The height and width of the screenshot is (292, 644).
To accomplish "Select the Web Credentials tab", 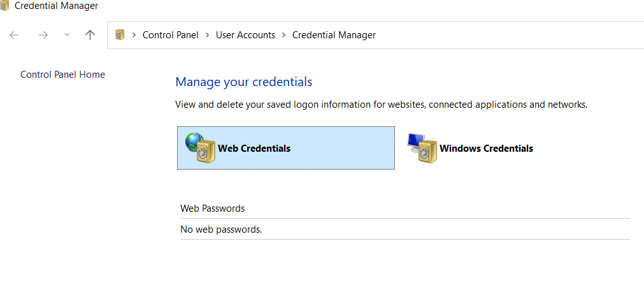I will pyautogui.click(x=286, y=148).
